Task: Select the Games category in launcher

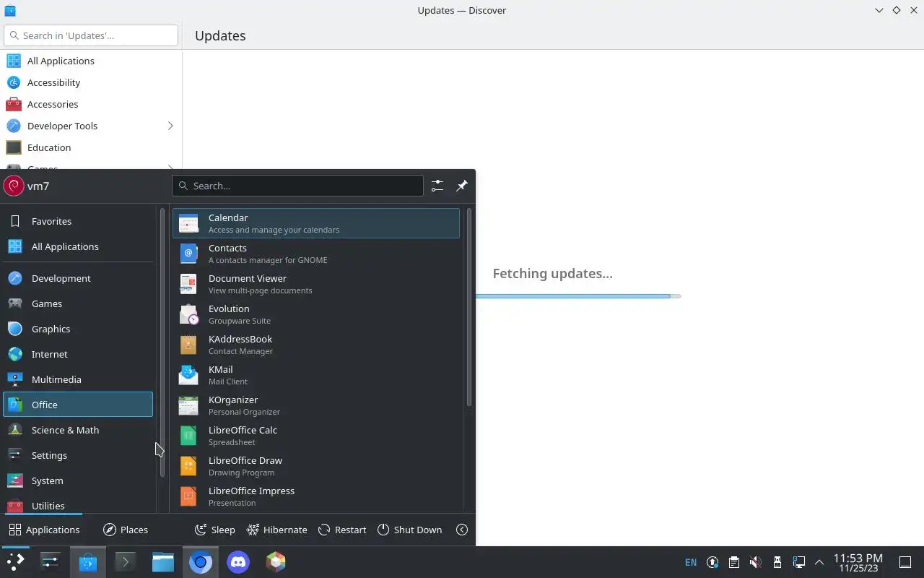Action: click(x=78, y=303)
